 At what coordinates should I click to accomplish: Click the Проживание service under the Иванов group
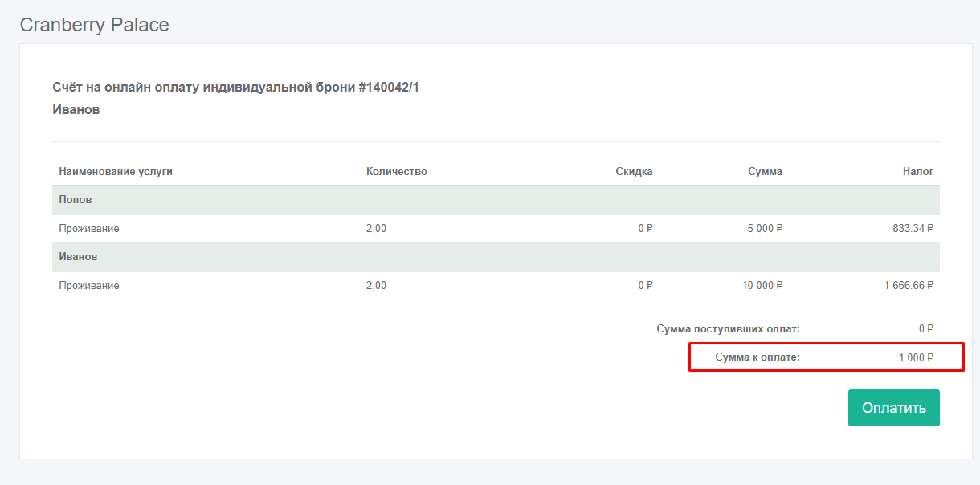click(89, 285)
